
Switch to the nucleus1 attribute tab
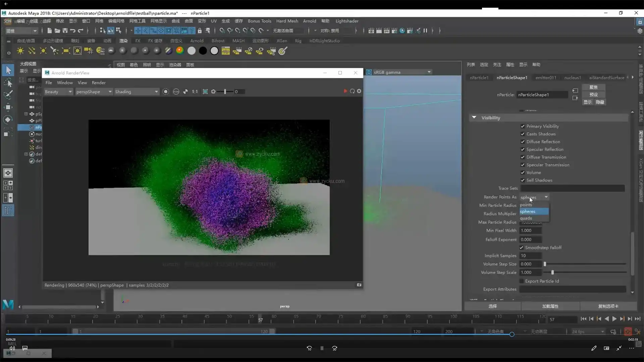(572, 78)
